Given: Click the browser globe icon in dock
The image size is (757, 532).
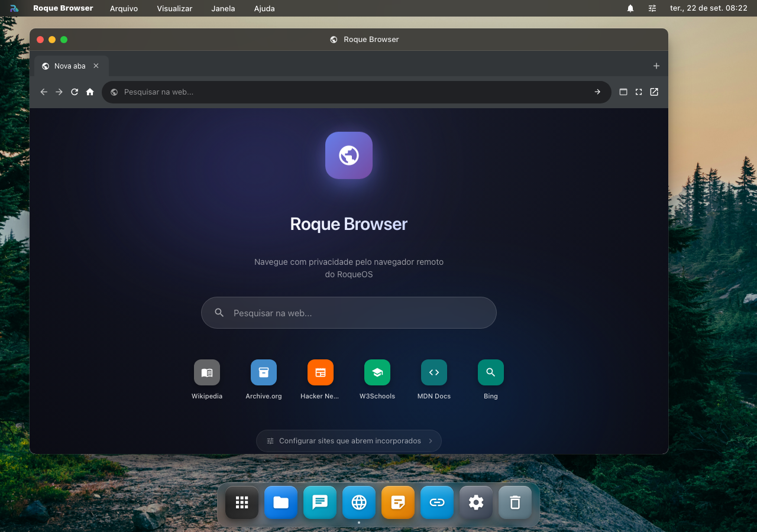Looking at the screenshot, I should point(359,502).
